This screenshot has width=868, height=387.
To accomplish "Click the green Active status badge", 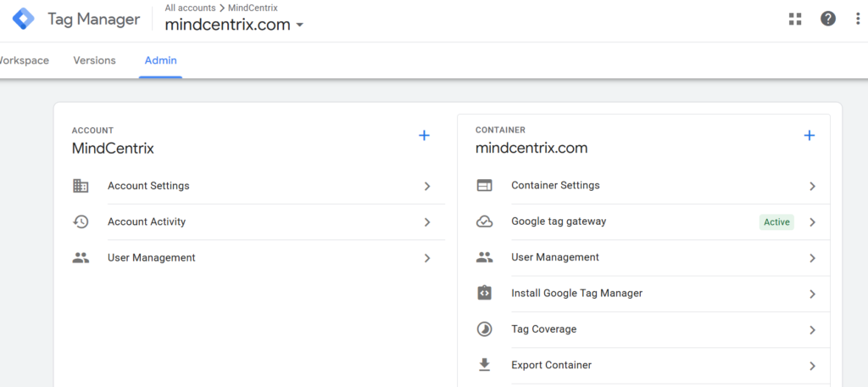I will 776,222.
